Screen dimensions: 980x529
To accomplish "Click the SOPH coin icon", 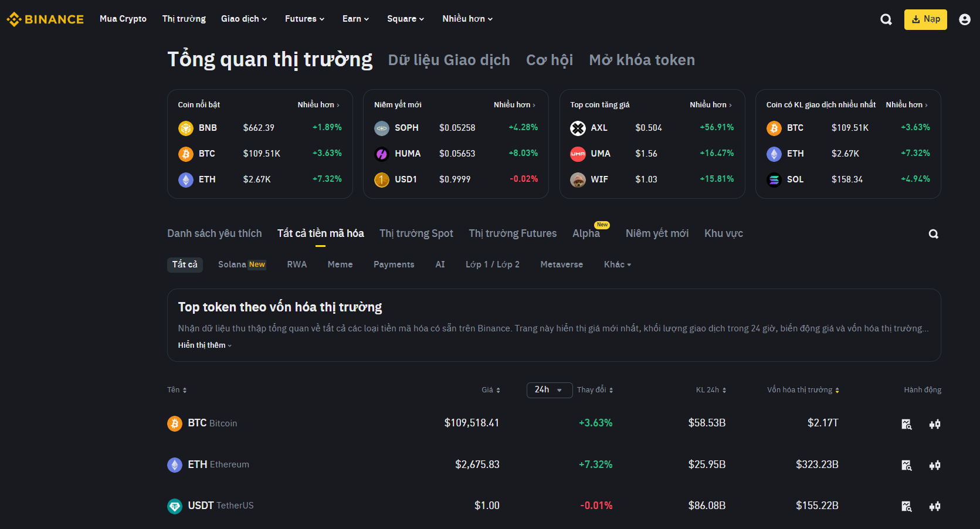I will [x=382, y=128].
